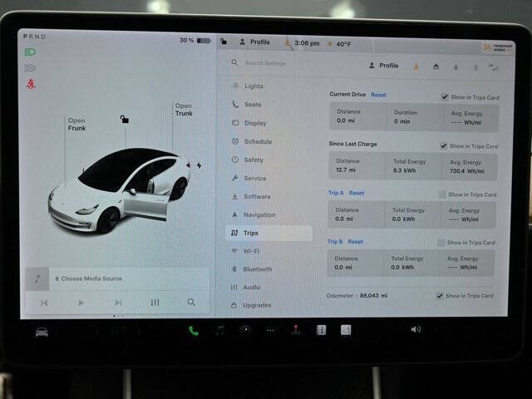
Task: Tap the unlock padlock above the car
Action: tap(125, 119)
